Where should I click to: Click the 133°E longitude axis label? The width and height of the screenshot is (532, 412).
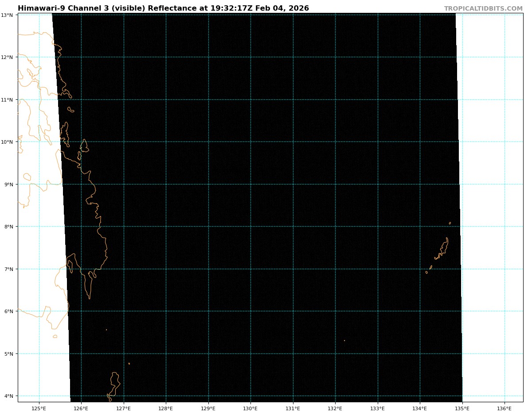[378, 408]
